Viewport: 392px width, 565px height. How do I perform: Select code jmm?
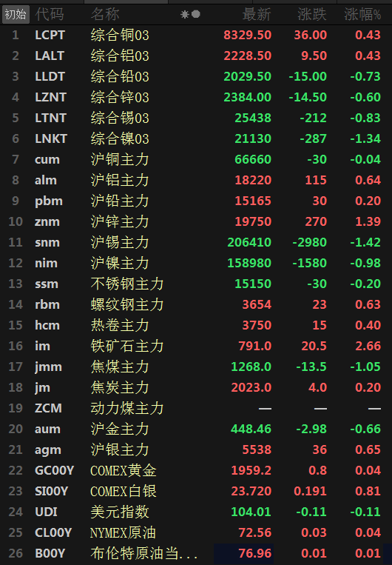click(x=48, y=367)
